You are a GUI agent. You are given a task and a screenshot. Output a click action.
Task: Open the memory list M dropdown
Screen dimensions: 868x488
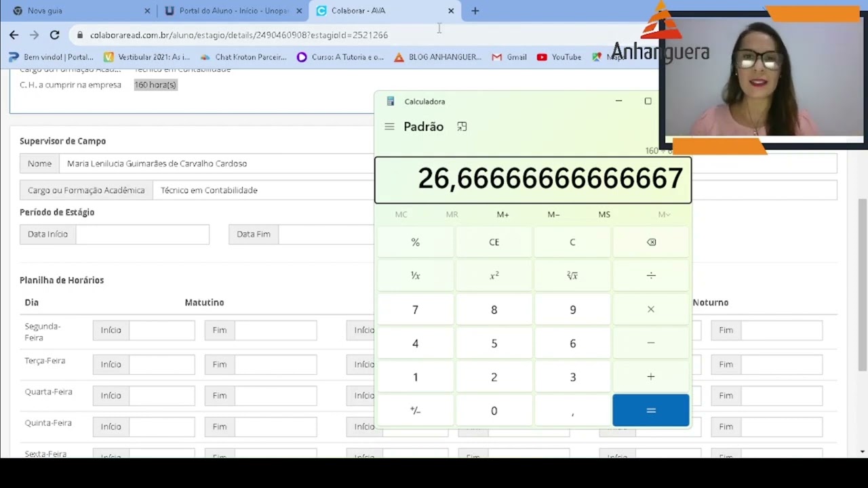tap(664, 214)
